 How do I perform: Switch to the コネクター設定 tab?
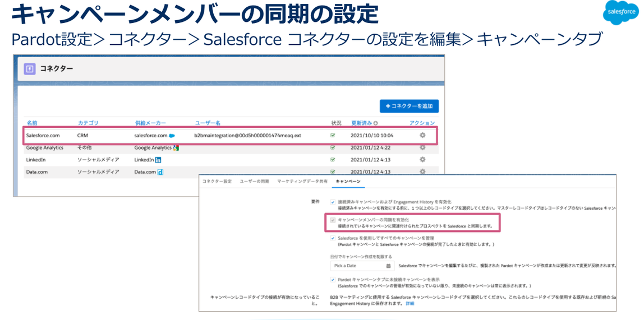217,181
